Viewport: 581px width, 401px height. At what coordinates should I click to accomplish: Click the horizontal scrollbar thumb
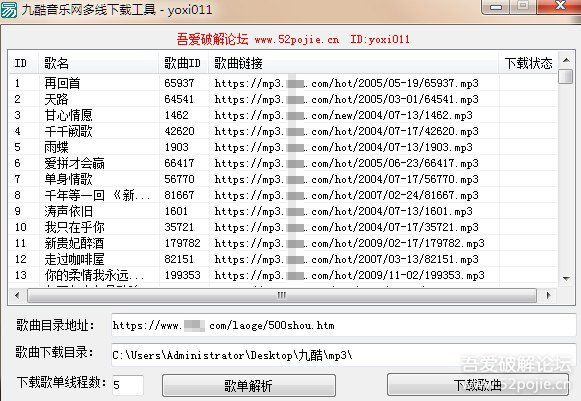point(282,295)
